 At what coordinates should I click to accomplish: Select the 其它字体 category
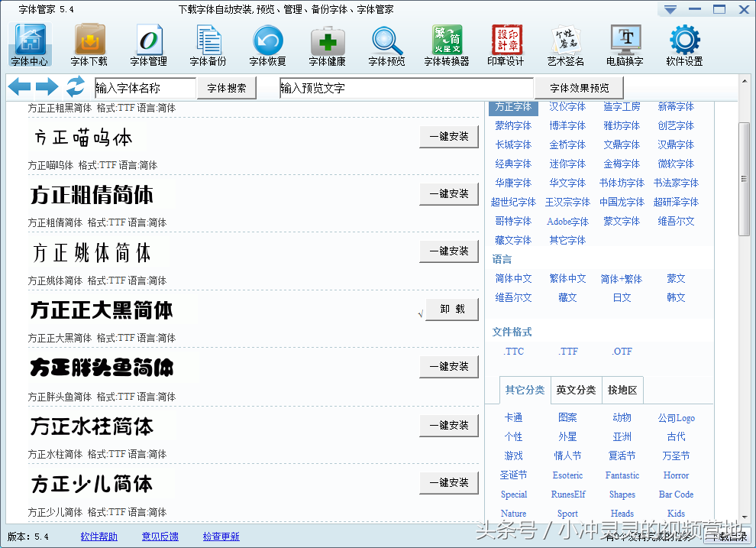click(567, 240)
